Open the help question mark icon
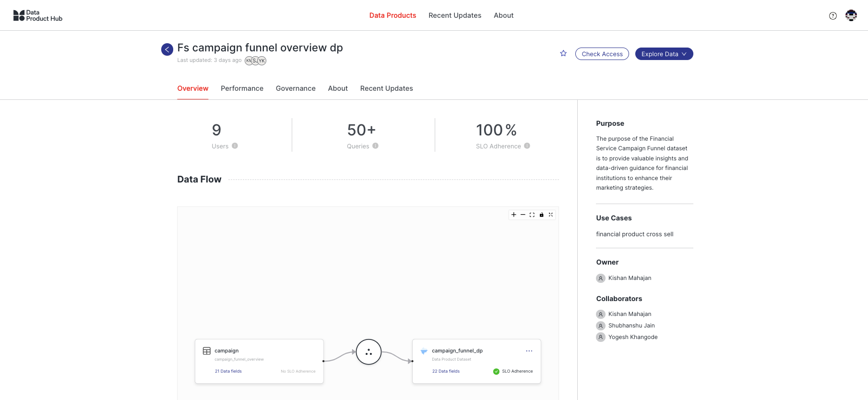 [833, 16]
